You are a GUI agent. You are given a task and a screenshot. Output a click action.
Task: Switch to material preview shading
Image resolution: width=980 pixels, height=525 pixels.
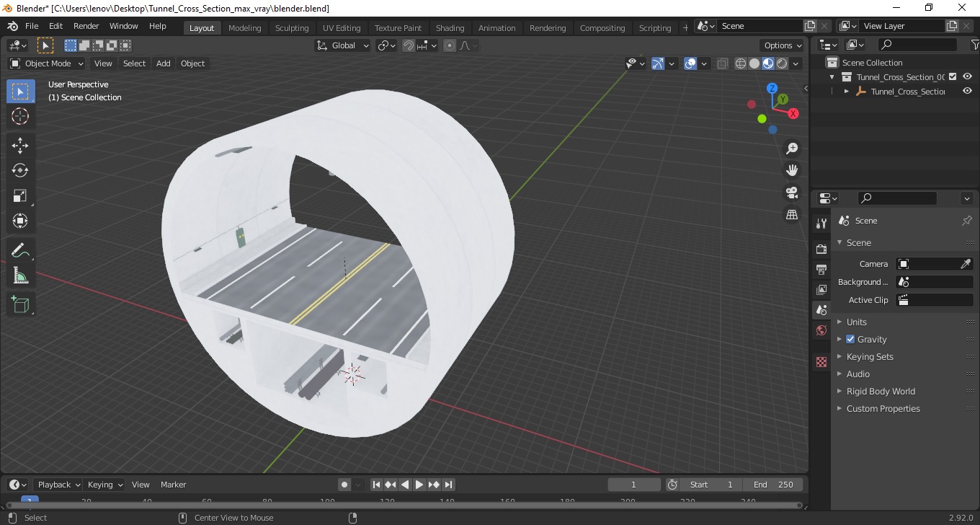(x=768, y=63)
